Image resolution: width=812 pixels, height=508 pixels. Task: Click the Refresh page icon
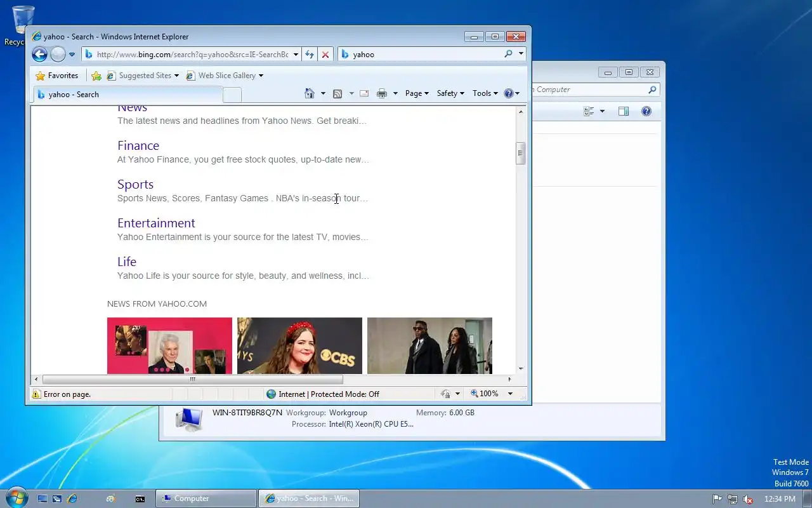tap(310, 55)
